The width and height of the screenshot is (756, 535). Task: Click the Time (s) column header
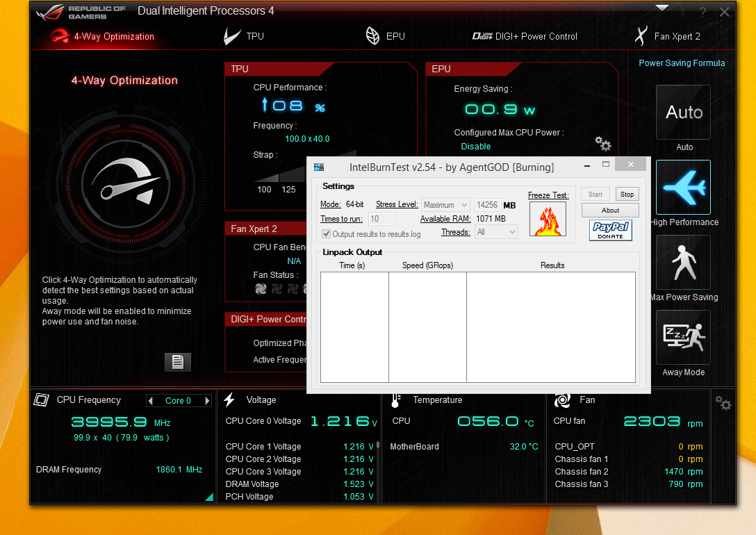point(352,265)
